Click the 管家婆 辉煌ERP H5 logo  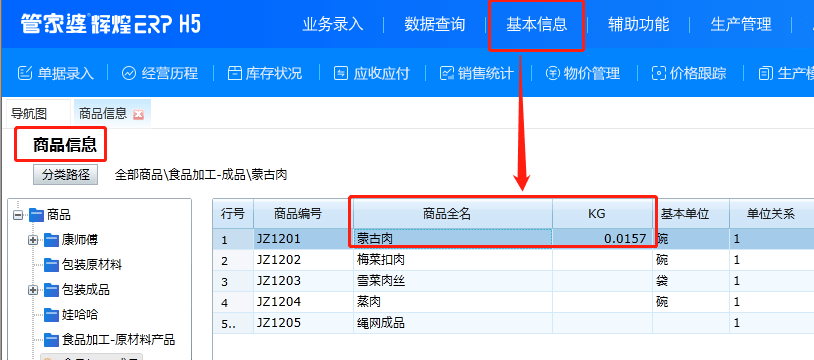[x=111, y=24]
